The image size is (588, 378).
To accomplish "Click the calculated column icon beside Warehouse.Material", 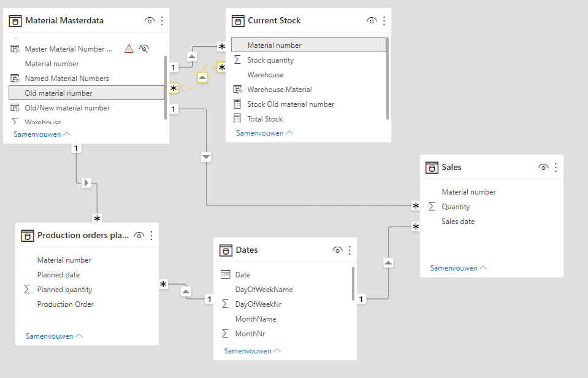I will 238,90.
